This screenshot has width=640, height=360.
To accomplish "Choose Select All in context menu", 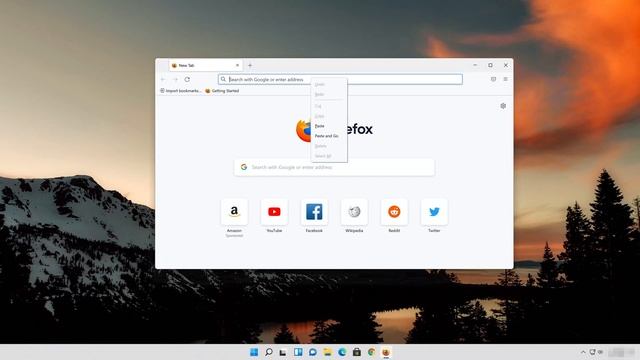I will pyautogui.click(x=329, y=156).
